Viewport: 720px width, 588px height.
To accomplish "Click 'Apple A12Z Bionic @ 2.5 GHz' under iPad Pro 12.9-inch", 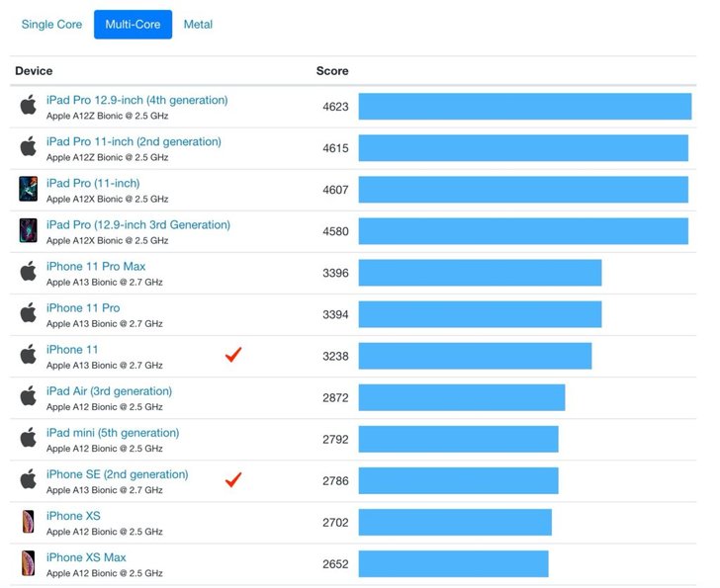I will 108,116.
